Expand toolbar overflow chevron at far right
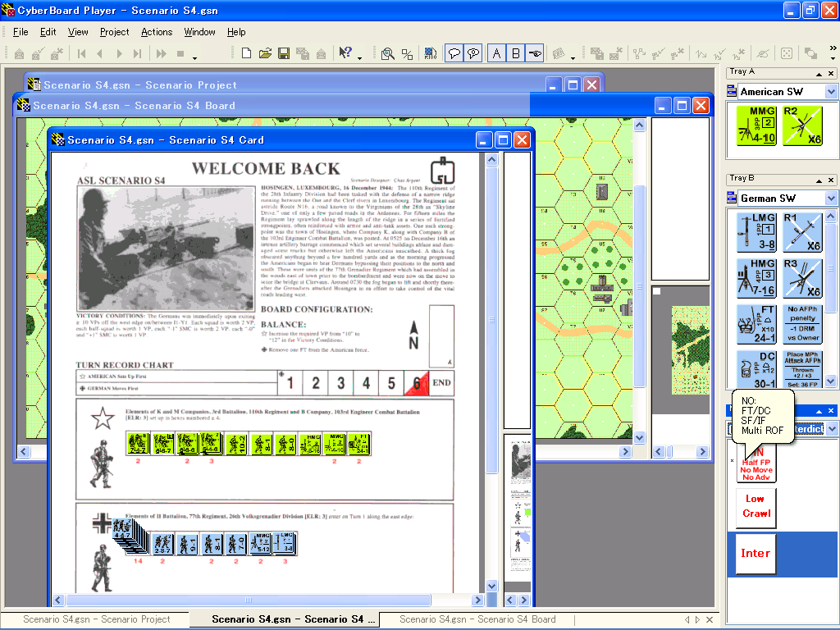 click(833, 48)
